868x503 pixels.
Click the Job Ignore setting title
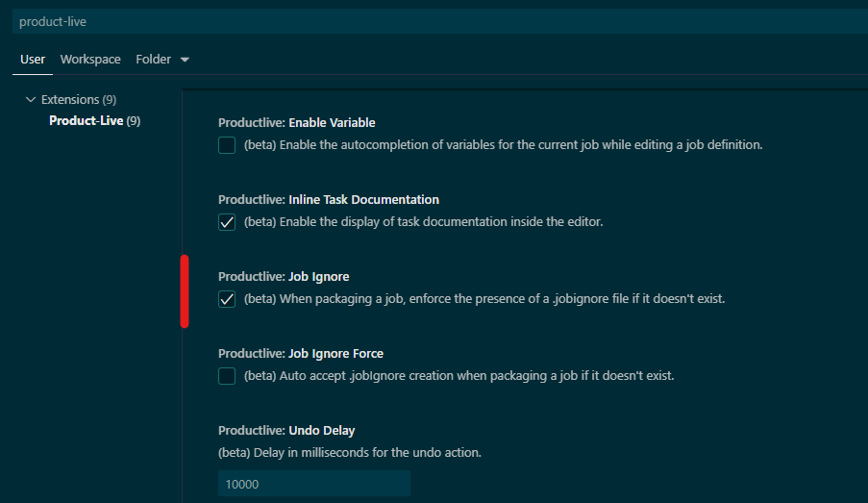[284, 277]
